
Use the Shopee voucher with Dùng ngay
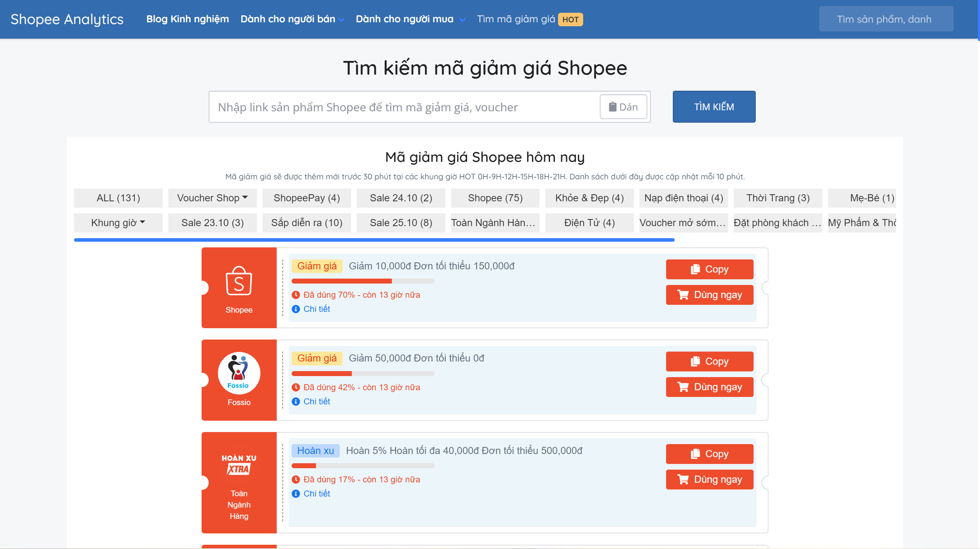pyautogui.click(x=709, y=295)
